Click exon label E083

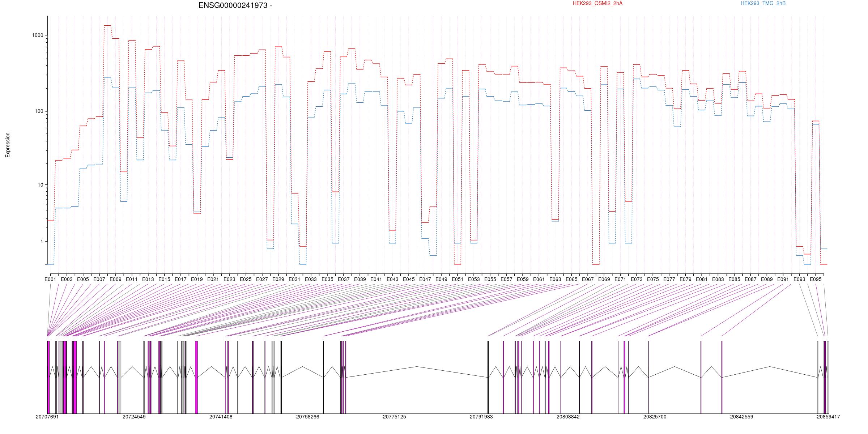click(718, 279)
